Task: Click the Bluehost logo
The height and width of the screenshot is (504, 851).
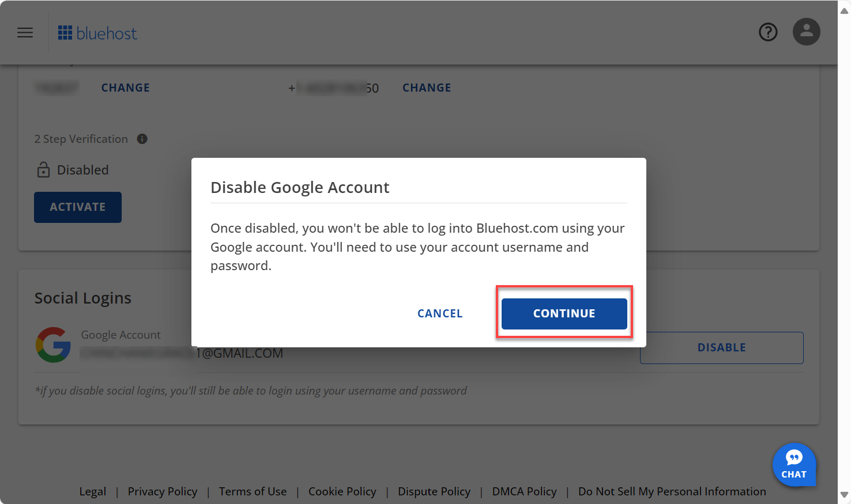Action: click(x=97, y=33)
